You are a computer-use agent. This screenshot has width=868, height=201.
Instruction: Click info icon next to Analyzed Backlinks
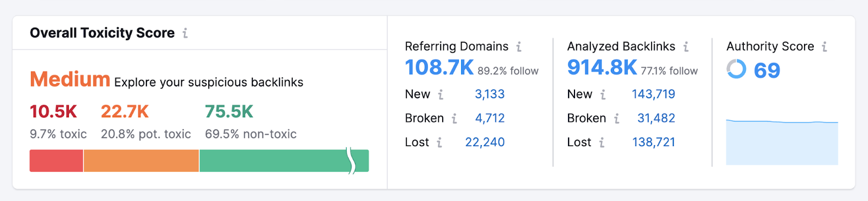point(686,47)
